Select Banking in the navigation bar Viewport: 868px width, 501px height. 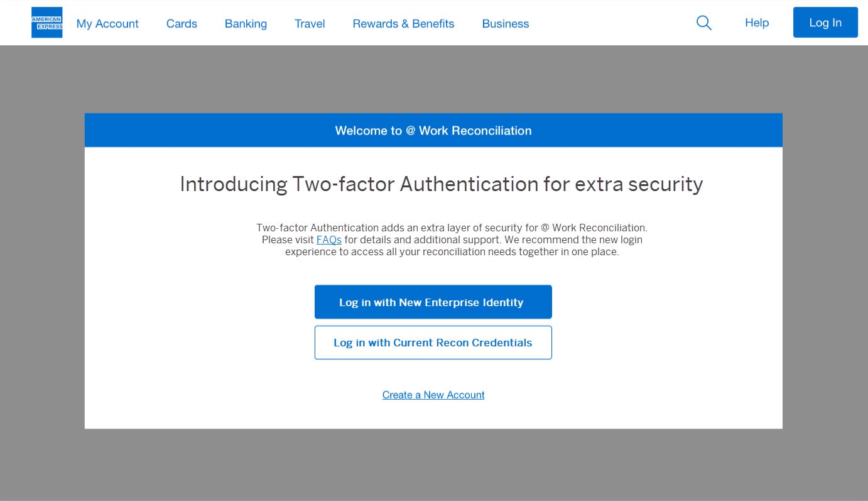(246, 24)
